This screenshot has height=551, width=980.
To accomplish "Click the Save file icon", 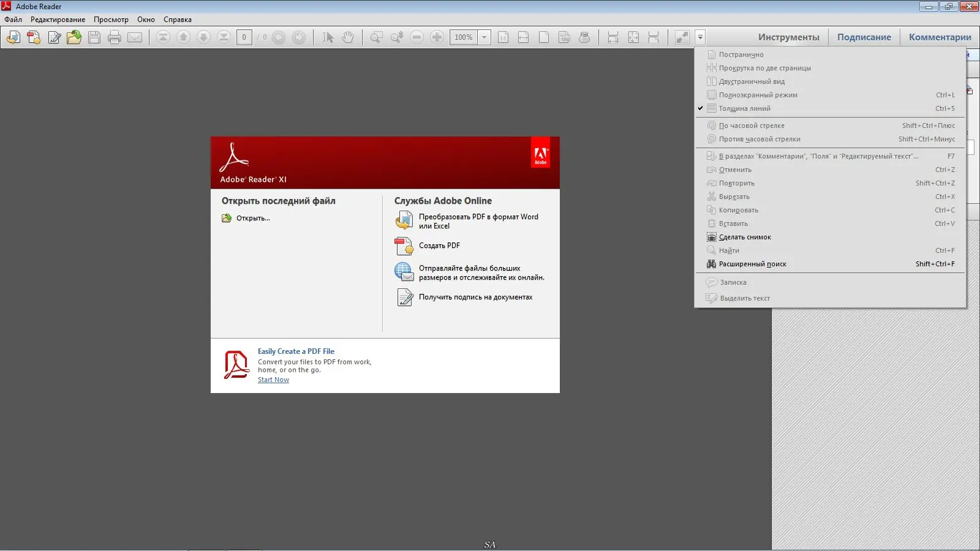I will tap(94, 37).
